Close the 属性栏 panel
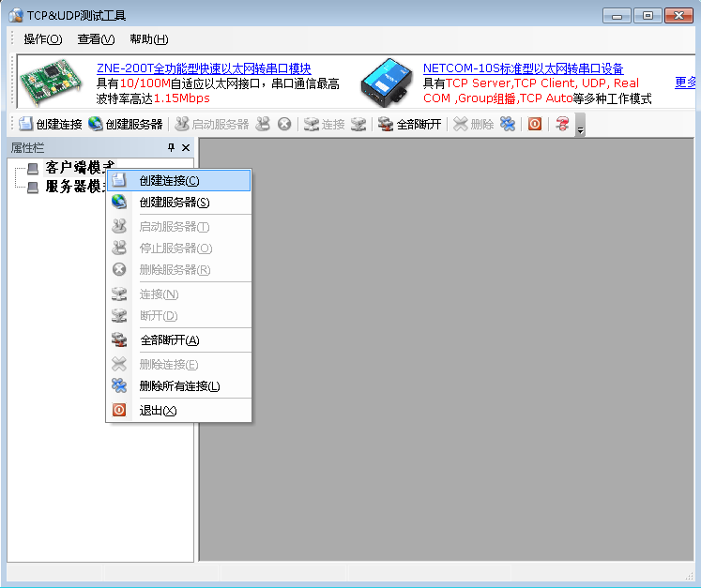The width and height of the screenshot is (701, 588). pyautogui.click(x=186, y=147)
